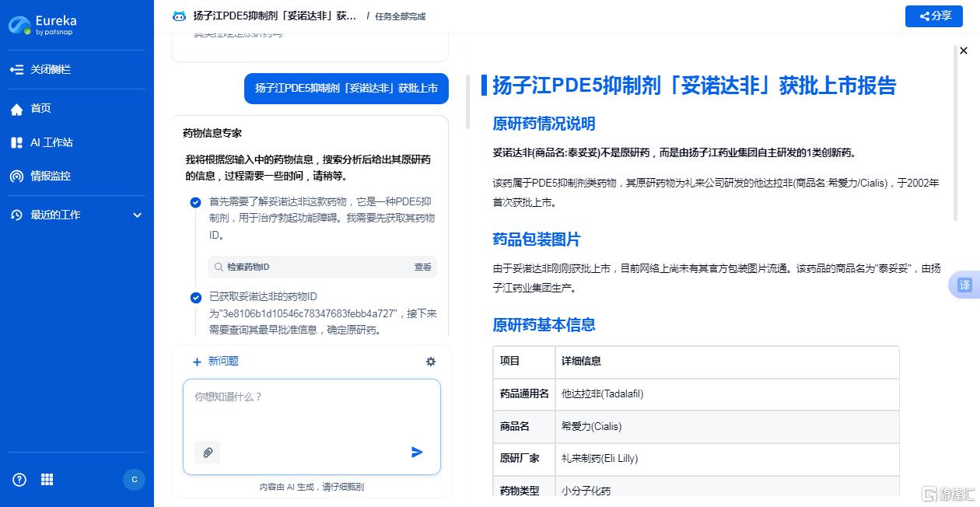Click the report title 获批上市报告
980x507 pixels.
click(695, 86)
